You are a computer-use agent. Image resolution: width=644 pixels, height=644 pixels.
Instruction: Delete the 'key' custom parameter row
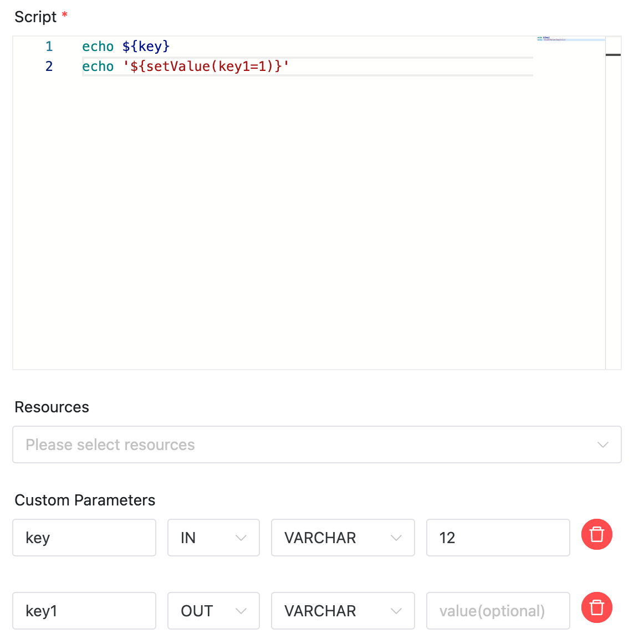point(596,535)
